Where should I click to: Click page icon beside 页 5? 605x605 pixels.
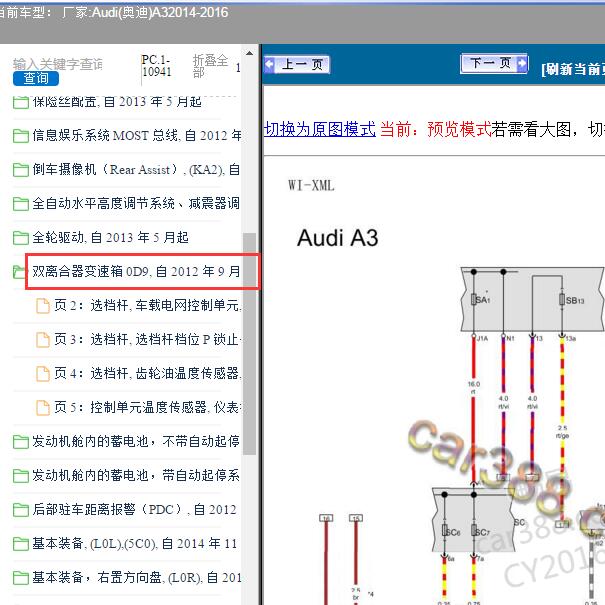click(42, 407)
